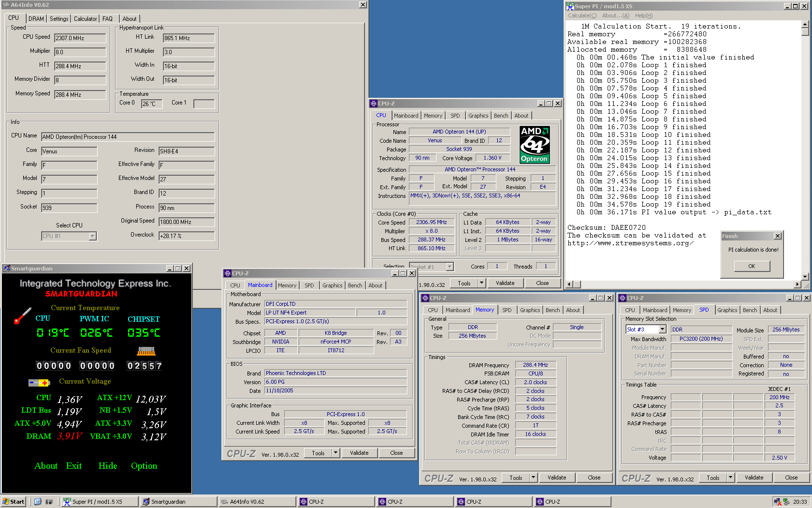Open the Settings tab in A64Info
The width and height of the screenshot is (812, 508).
pyautogui.click(x=59, y=19)
